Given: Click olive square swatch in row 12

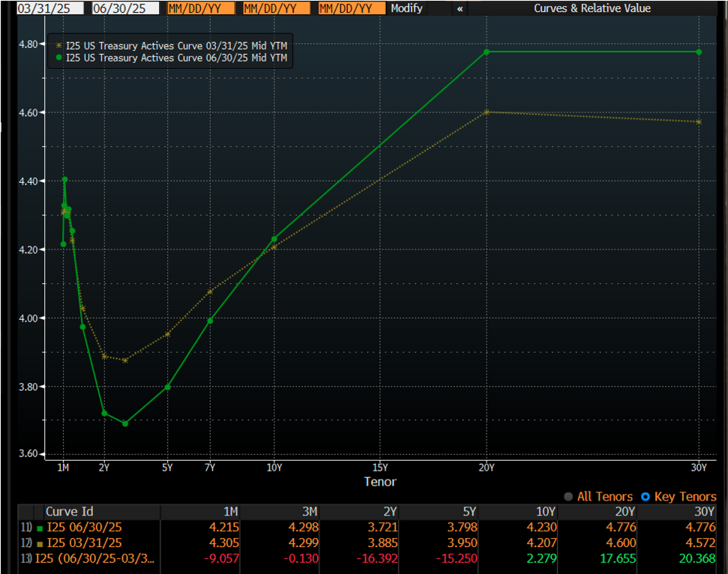Looking at the screenshot, I should 40,544.
